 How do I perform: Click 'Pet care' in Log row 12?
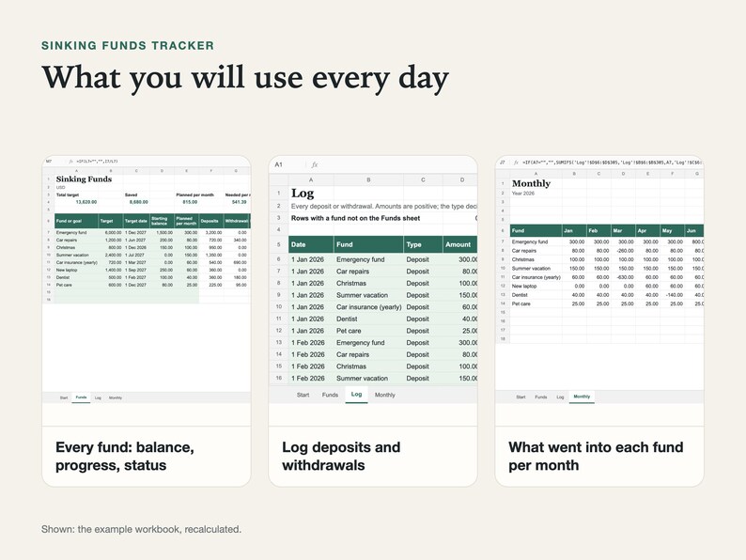tap(349, 331)
